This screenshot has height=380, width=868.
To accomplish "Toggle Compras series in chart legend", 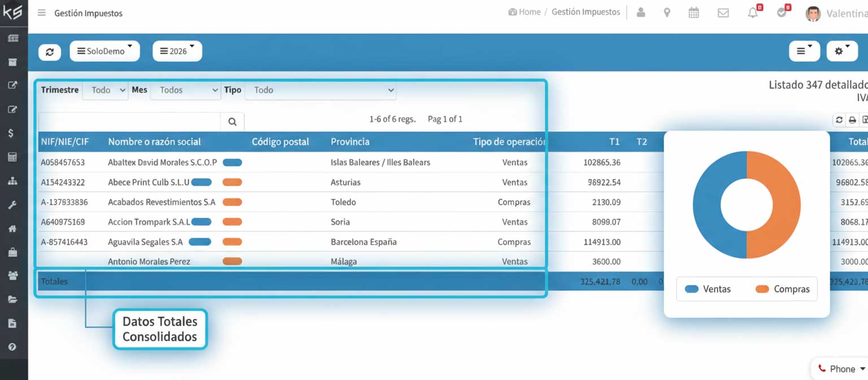I will (x=782, y=289).
